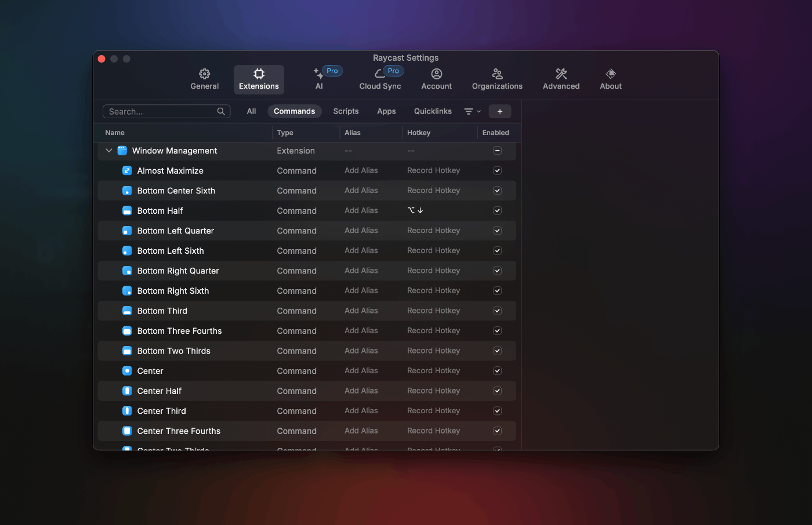812x525 pixels.
Task: Disable the Bottom Left Sixth command
Action: click(x=497, y=251)
